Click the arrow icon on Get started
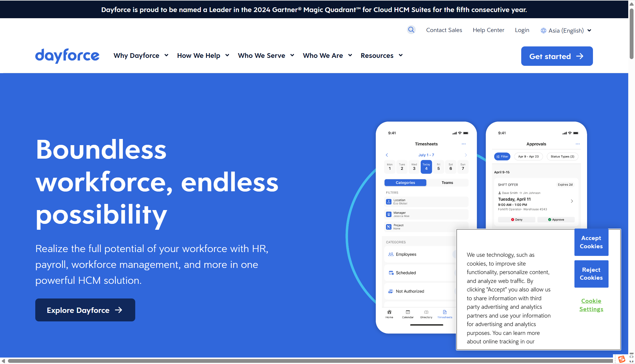The height and width of the screenshot is (364, 635). coord(580,56)
